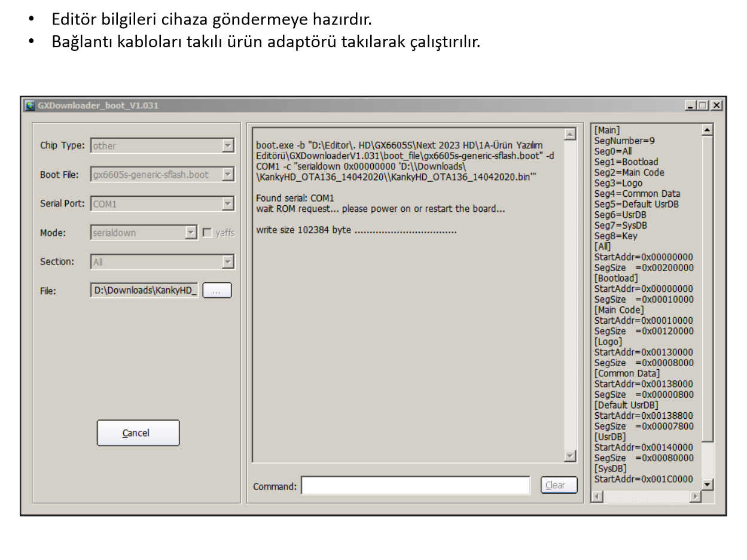
Task: Click log pane scrollbar down arrow
Action: click(x=570, y=456)
